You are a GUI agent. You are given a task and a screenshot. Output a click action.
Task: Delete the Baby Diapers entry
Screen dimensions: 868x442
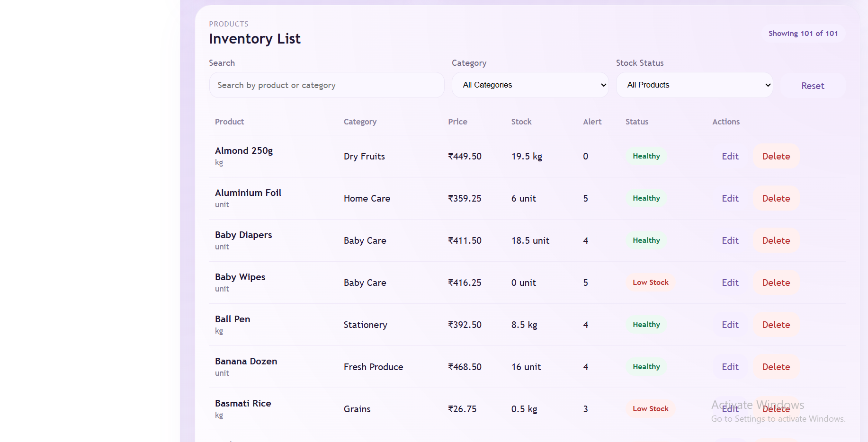776,240
